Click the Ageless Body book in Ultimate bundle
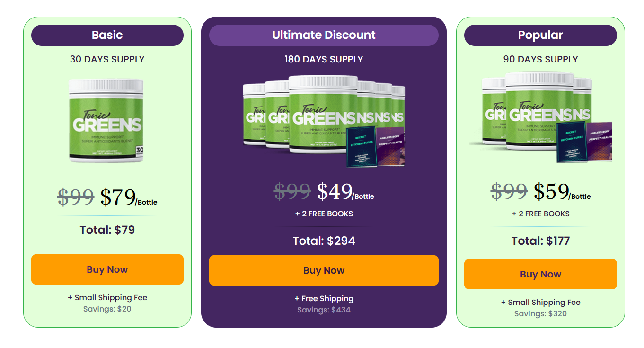 point(391,146)
